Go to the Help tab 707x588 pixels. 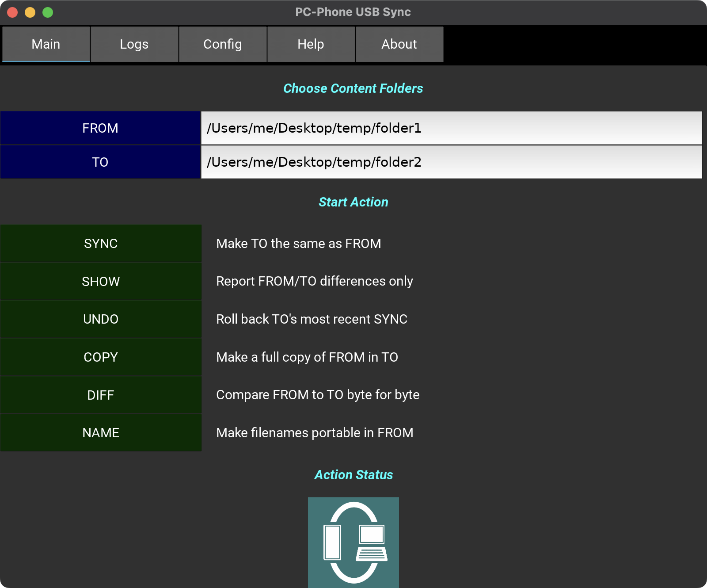tap(311, 44)
